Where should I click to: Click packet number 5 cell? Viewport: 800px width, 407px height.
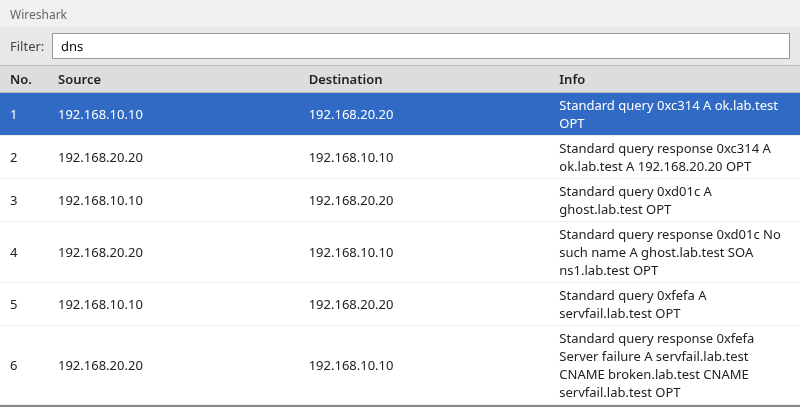[x=14, y=304]
